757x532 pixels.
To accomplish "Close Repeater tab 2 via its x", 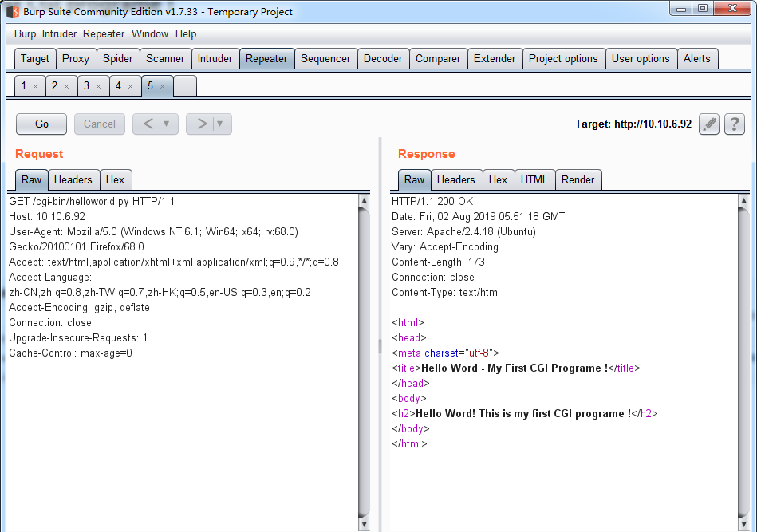I will 67,86.
